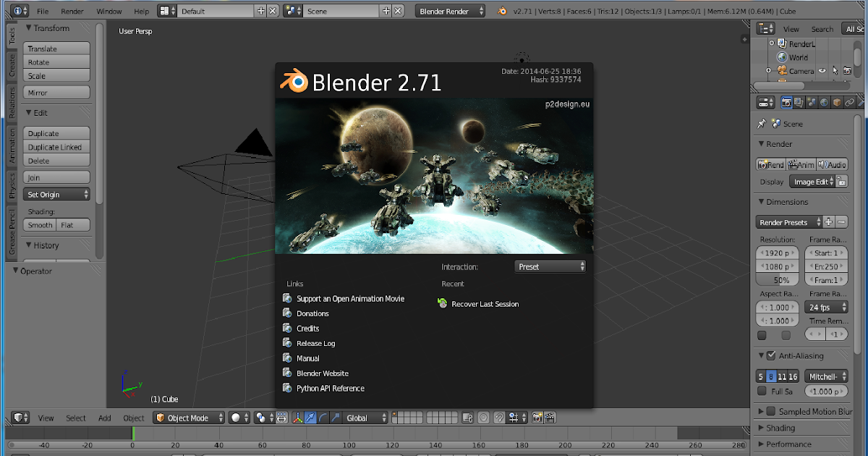Open the Window menu
Screen dimensions: 868x456
pyautogui.click(x=109, y=12)
